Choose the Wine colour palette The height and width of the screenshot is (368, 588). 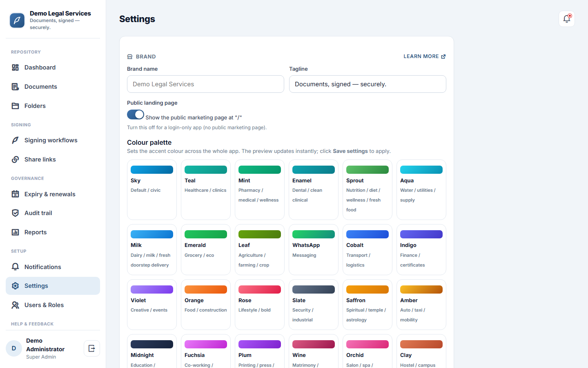pos(314,351)
